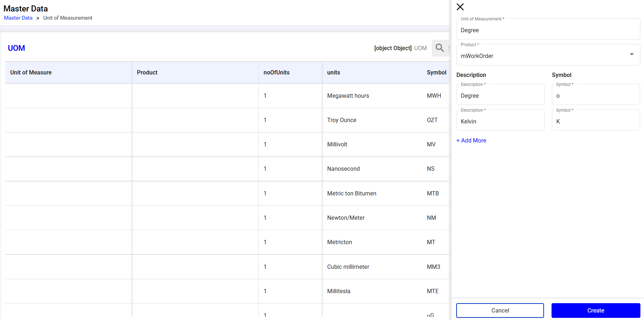Click the Cancel button
The width and height of the screenshot is (644, 320).
(500, 310)
